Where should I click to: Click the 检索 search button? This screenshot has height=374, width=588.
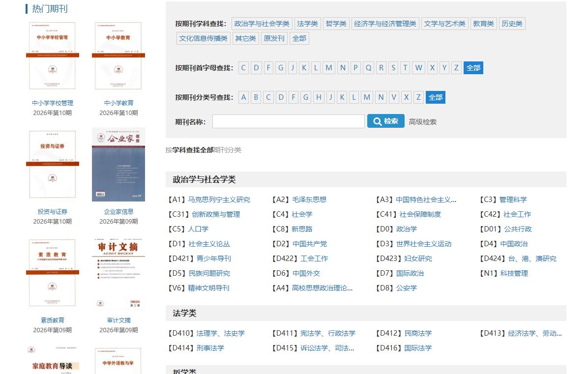tap(385, 121)
